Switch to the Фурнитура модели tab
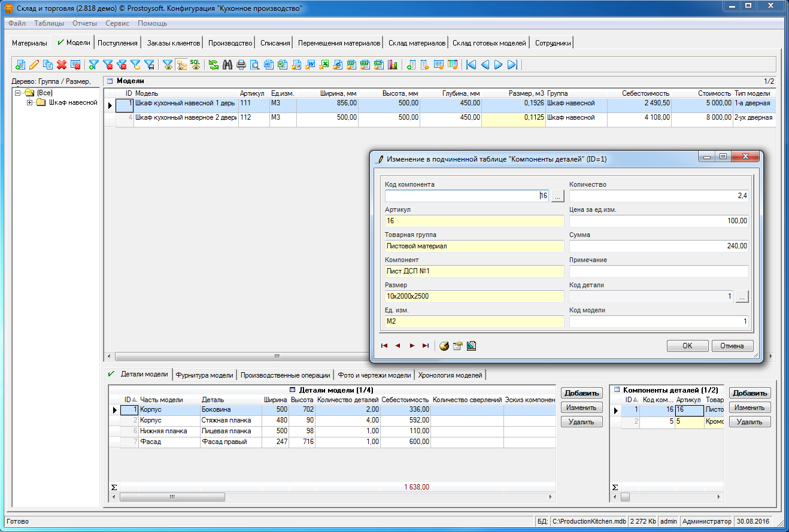Image resolution: width=789 pixels, height=532 pixels. pos(204,375)
